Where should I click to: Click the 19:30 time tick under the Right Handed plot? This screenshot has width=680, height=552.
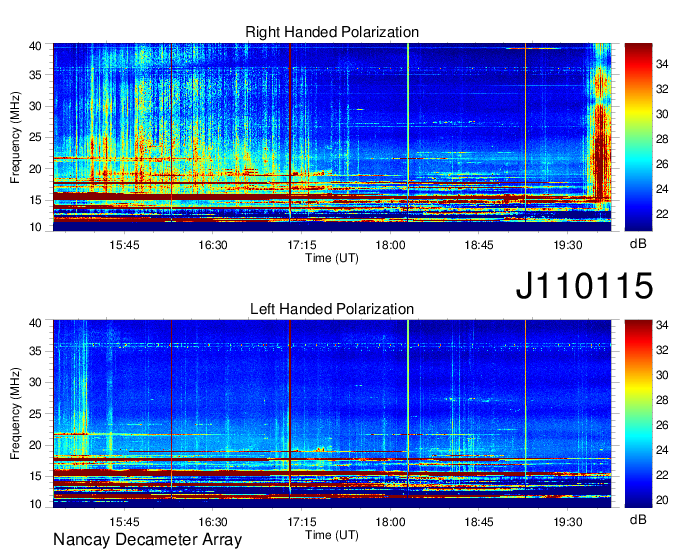click(568, 245)
